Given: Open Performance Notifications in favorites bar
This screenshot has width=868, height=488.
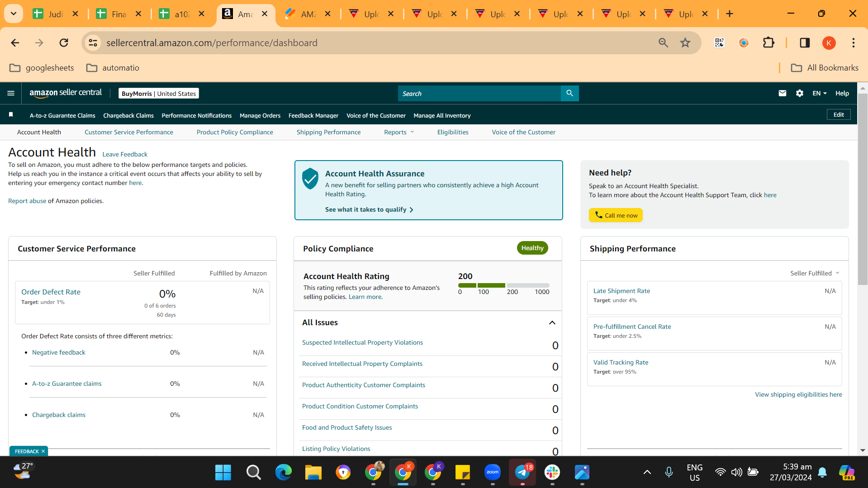Looking at the screenshot, I should (197, 115).
